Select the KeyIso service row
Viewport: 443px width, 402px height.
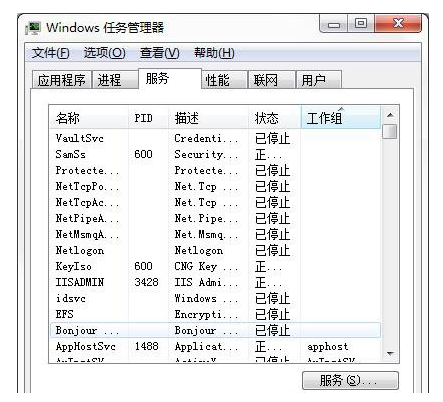click(x=215, y=266)
